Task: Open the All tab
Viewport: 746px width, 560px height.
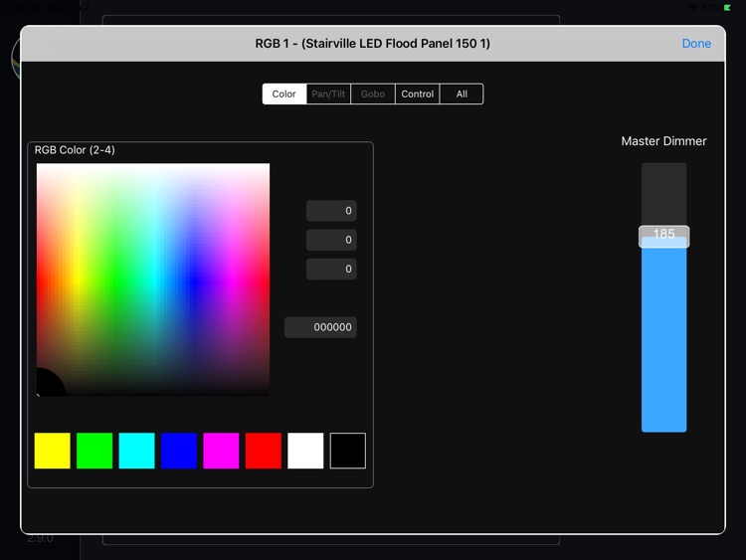Action: click(x=462, y=93)
